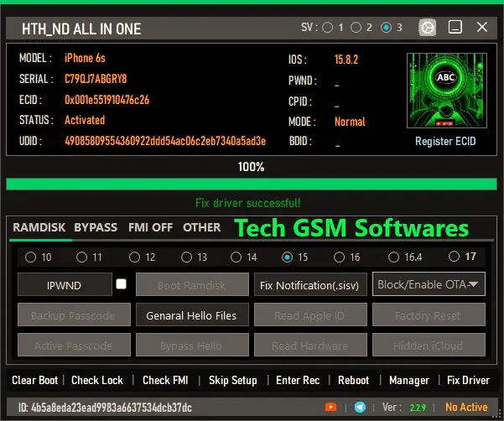
Task: Click Reboot in bottom toolbar
Action: point(354,380)
